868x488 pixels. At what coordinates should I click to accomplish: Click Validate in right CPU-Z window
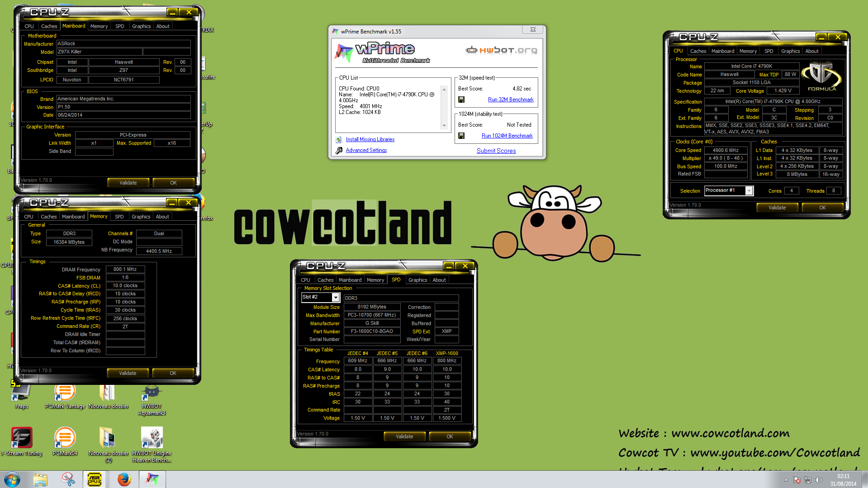point(777,208)
